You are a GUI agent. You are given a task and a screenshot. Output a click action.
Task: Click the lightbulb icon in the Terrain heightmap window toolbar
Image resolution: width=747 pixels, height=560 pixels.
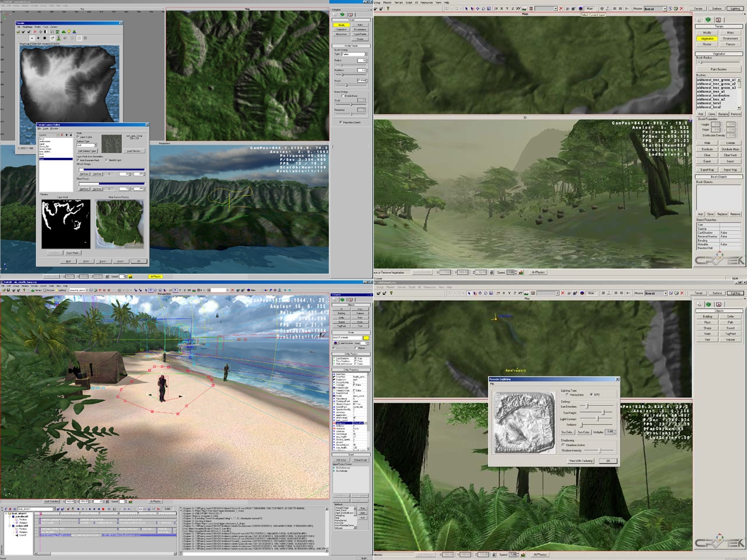69,31
